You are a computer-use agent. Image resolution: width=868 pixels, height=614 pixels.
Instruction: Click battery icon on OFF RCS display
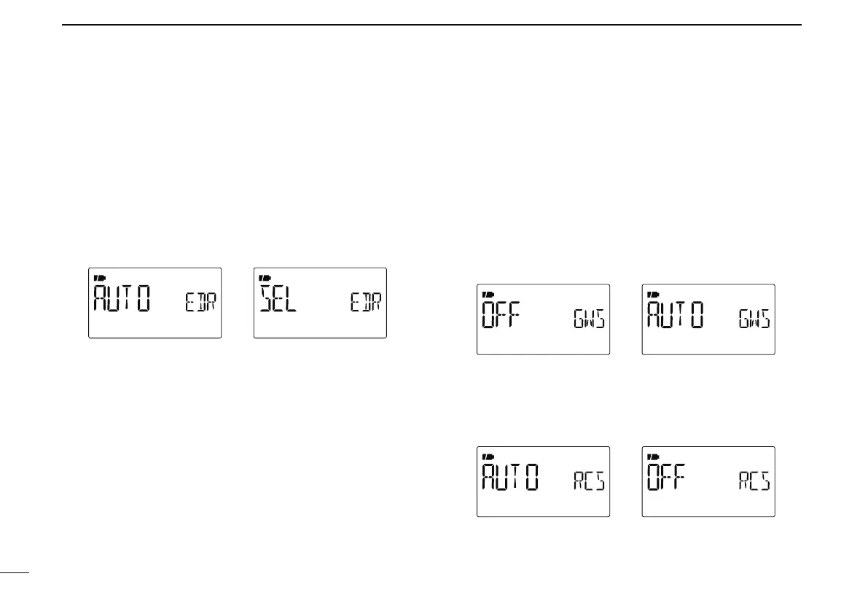coord(652,457)
